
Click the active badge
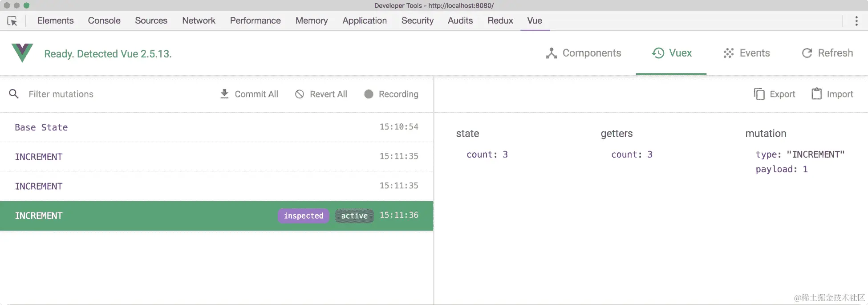click(354, 216)
